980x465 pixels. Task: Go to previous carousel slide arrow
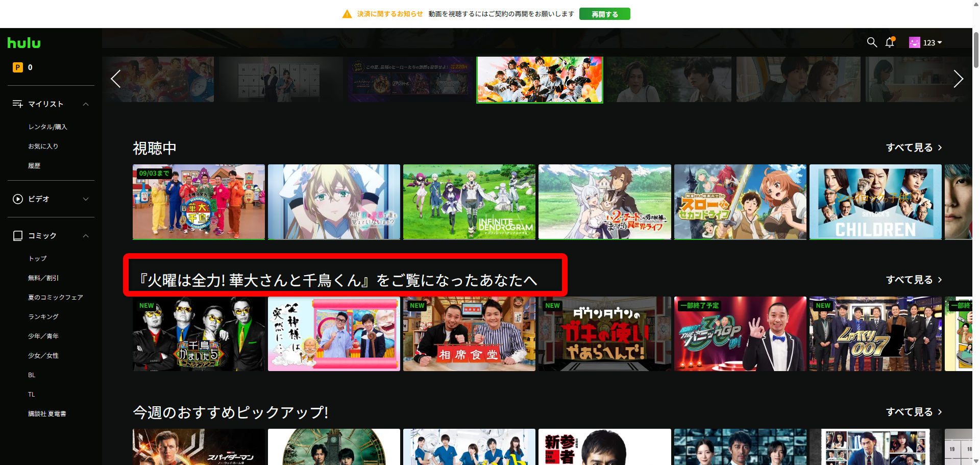tap(116, 79)
